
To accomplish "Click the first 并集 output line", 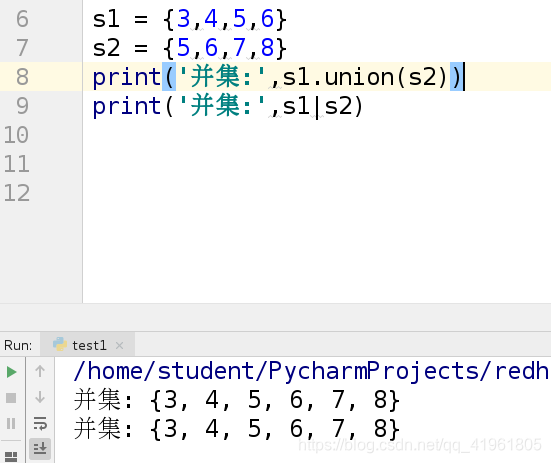I will (237, 400).
